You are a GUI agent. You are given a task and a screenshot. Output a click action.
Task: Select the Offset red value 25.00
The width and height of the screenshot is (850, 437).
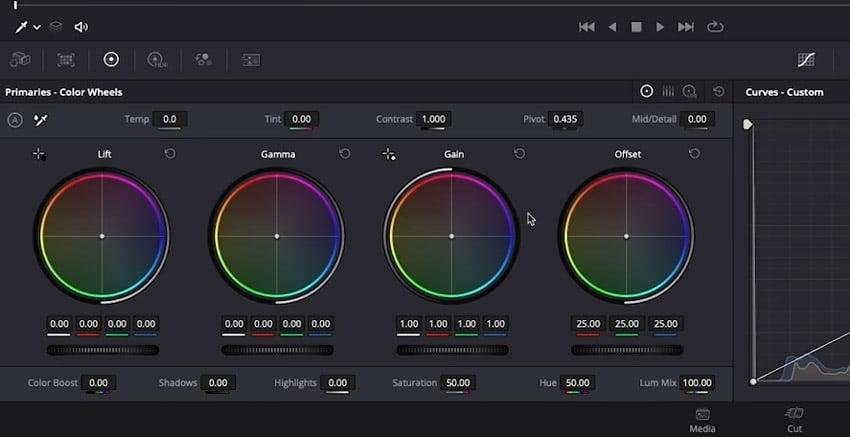588,324
